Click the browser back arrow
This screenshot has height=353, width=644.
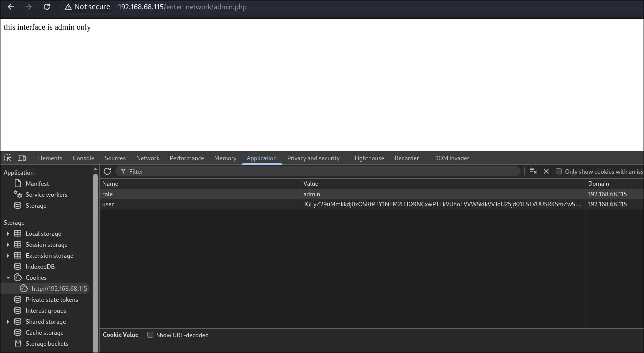[x=11, y=7]
